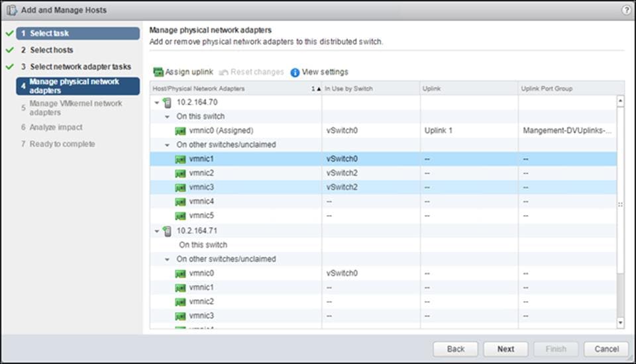Go to step 1 Select task

(x=78, y=33)
